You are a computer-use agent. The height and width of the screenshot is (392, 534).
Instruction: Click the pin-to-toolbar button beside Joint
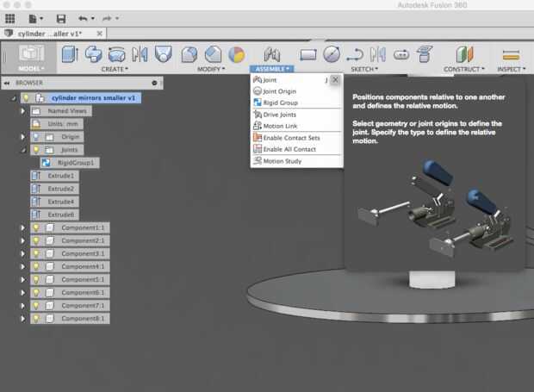coord(335,80)
